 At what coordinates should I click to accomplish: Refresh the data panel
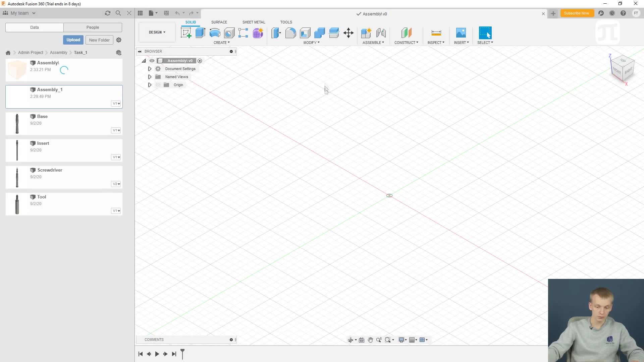108,13
